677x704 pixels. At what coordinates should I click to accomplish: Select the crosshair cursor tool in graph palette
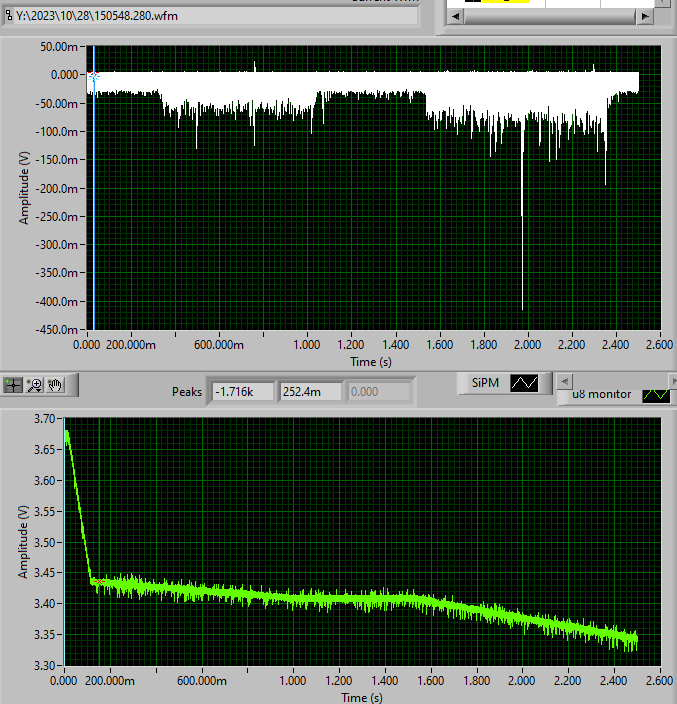[x=14, y=385]
